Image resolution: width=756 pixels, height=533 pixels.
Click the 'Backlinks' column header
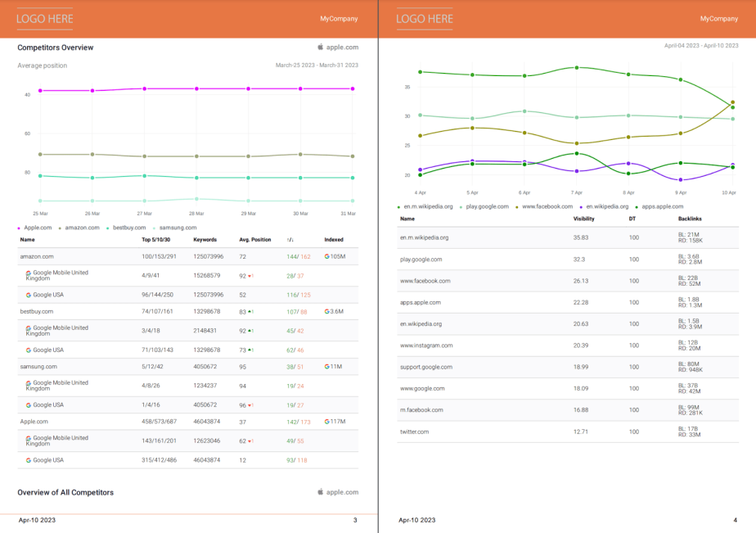click(690, 219)
